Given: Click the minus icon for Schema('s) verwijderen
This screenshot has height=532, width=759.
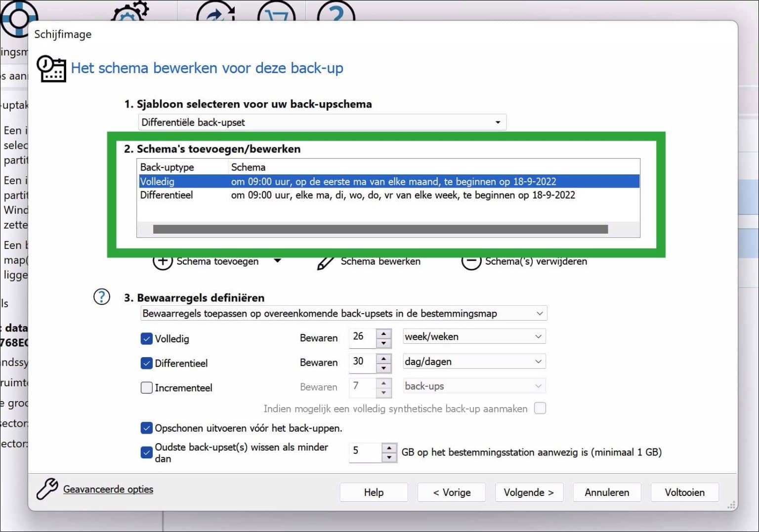Looking at the screenshot, I should tap(471, 262).
